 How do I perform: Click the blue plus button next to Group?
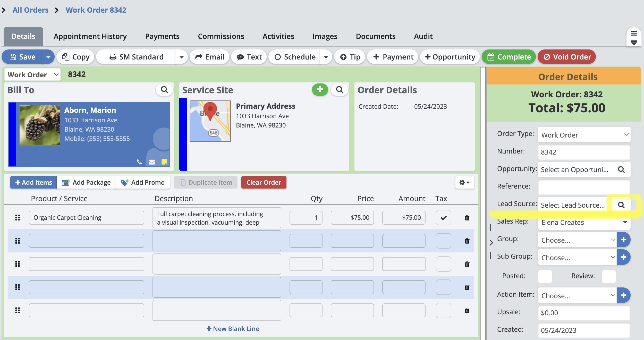[623, 240]
